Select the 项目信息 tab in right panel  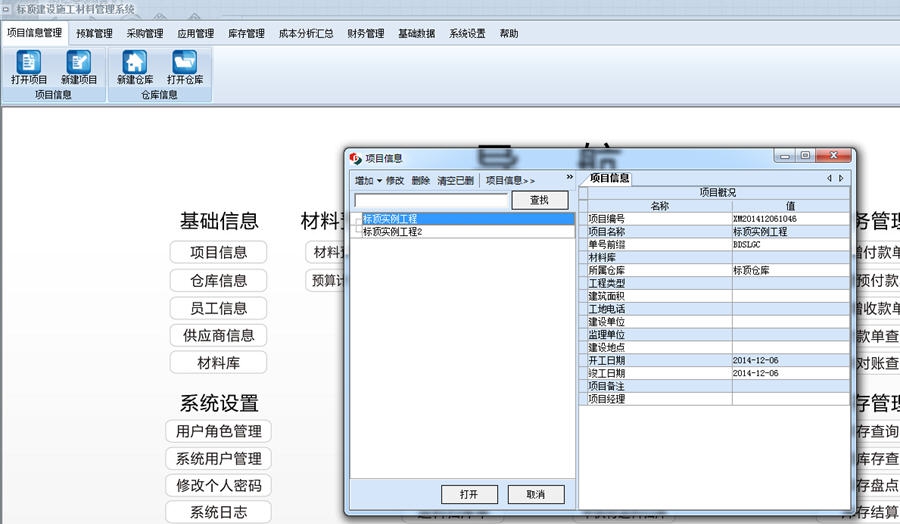point(610,178)
